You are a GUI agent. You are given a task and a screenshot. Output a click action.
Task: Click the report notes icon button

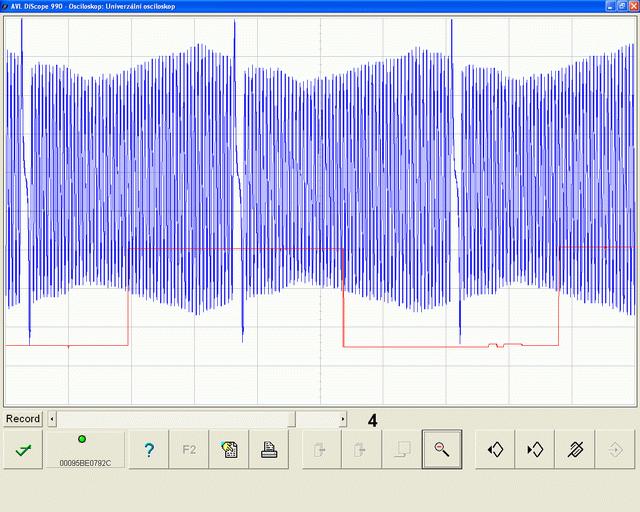click(x=229, y=450)
